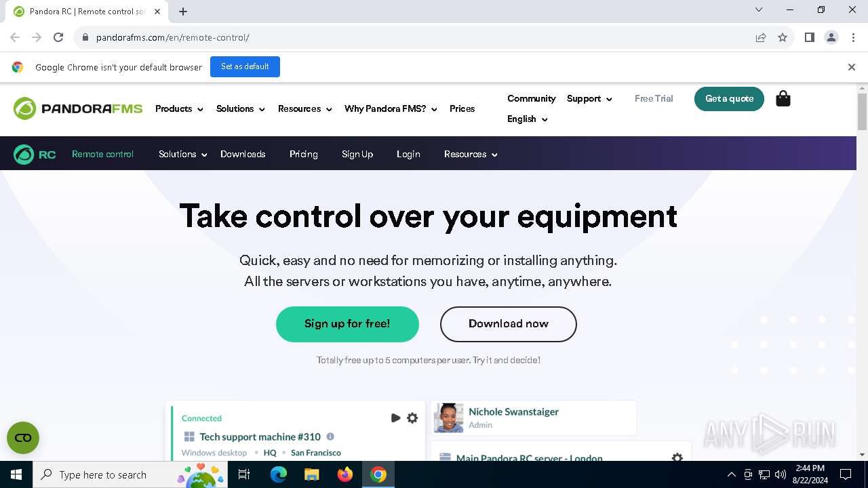Click the site lock icon in the address bar
The height and width of the screenshot is (488, 868).
point(85,37)
